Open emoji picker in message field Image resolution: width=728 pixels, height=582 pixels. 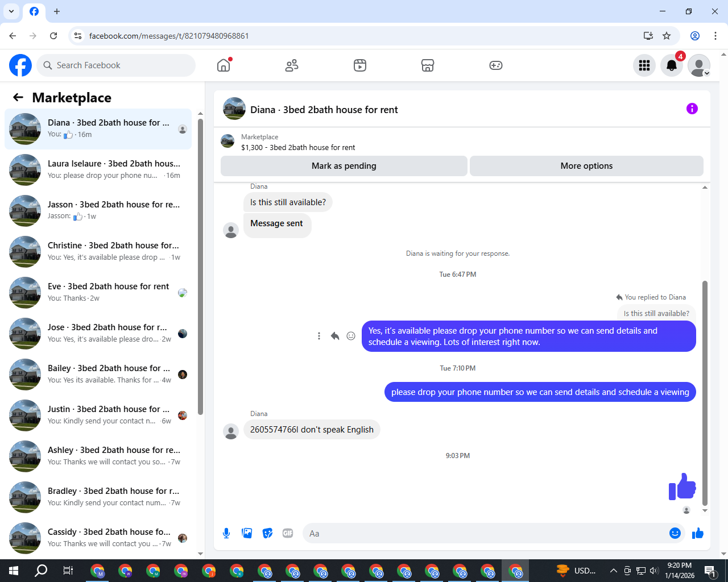coord(675,533)
